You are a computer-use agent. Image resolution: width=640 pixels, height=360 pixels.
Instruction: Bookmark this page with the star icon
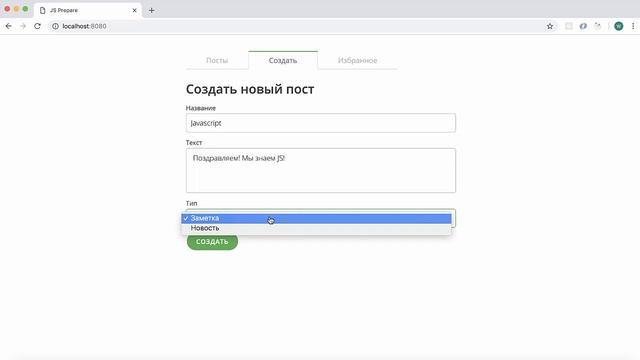click(550, 26)
